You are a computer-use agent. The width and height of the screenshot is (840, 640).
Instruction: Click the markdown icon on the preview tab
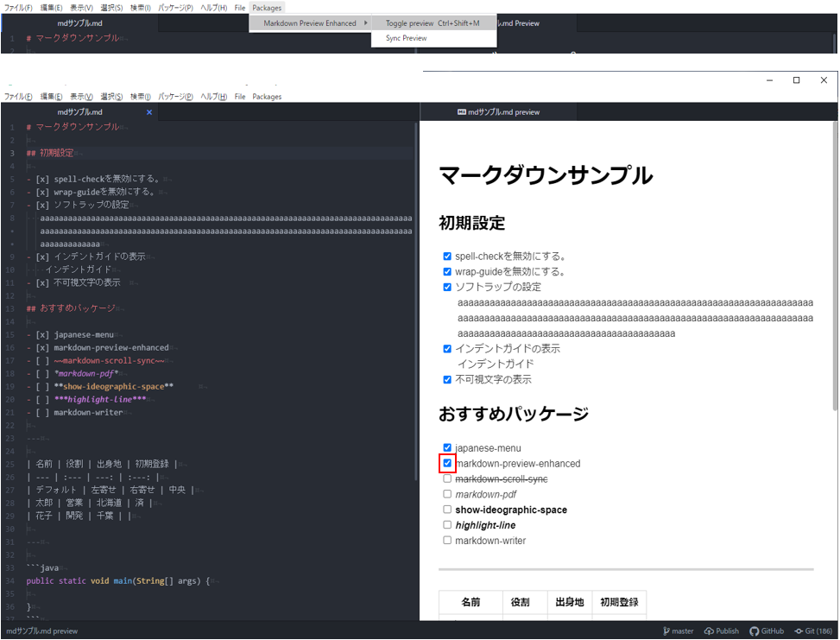click(461, 112)
